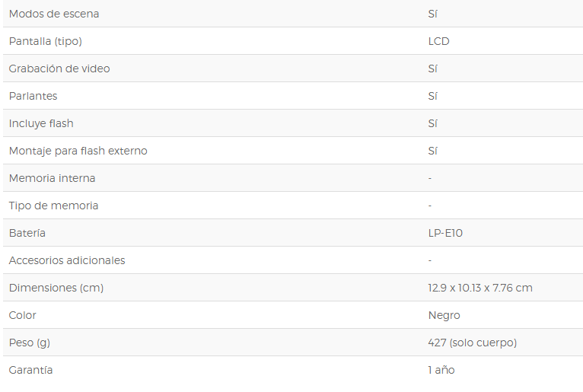The width and height of the screenshot is (583, 392).
Task: Click 'Montaje para flash externo' label
Action: (78, 151)
